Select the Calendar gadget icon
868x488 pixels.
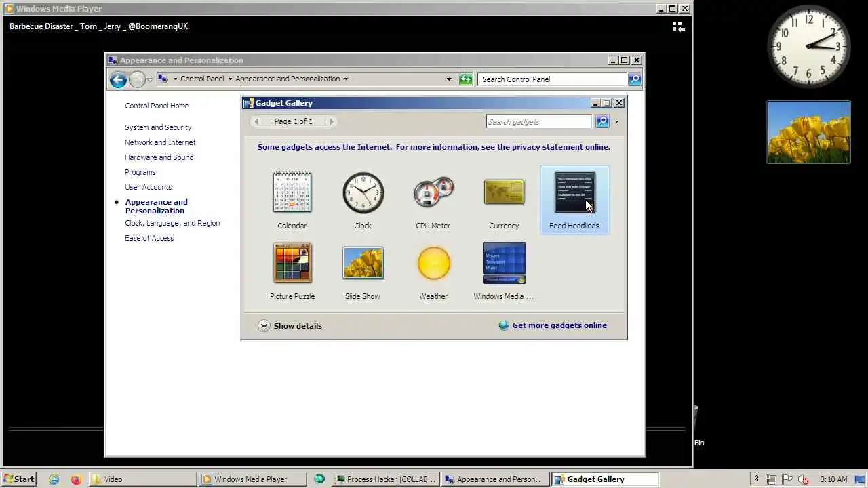(292, 193)
